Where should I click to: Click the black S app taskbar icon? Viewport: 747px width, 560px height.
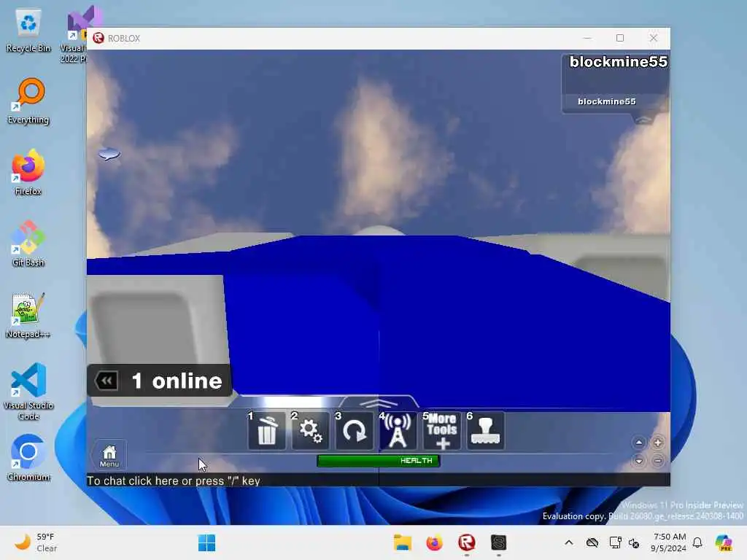click(498, 542)
